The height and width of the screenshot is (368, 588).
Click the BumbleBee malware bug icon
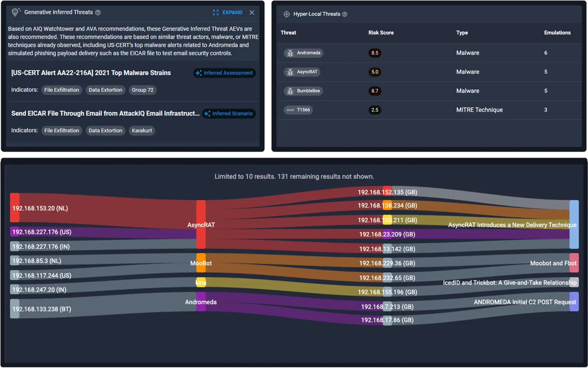pyautogui.click(x=290, y=91)
